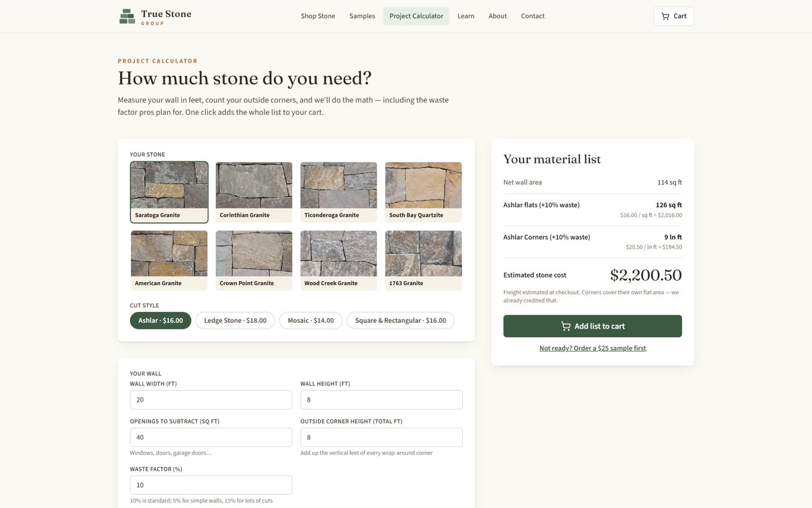
Task: Go to the Samples page
Action: (x=362, y=16)
